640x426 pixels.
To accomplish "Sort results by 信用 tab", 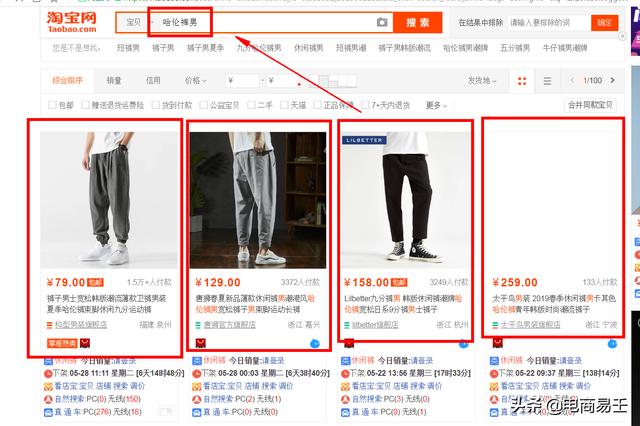I will coord(153,81).
